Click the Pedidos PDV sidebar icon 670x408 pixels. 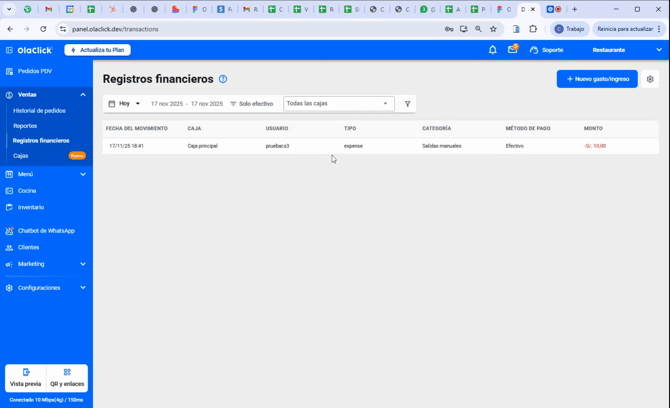pyautogui.click(x=9, y=71)
